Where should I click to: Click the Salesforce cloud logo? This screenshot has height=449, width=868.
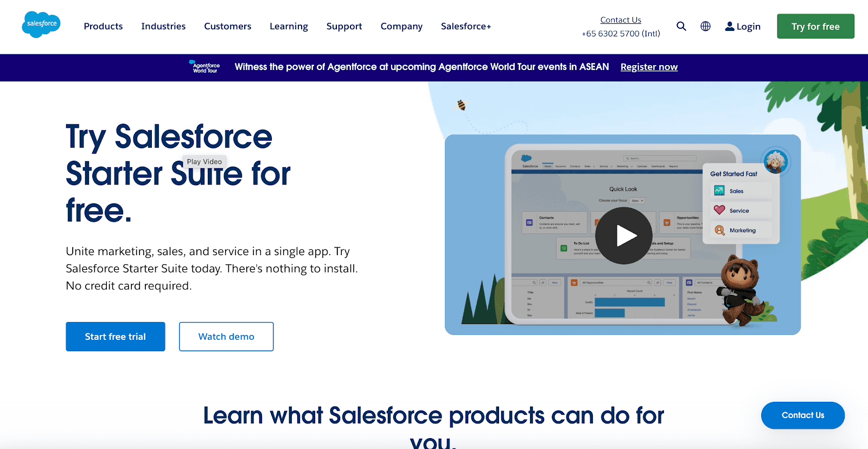[41, 24]
